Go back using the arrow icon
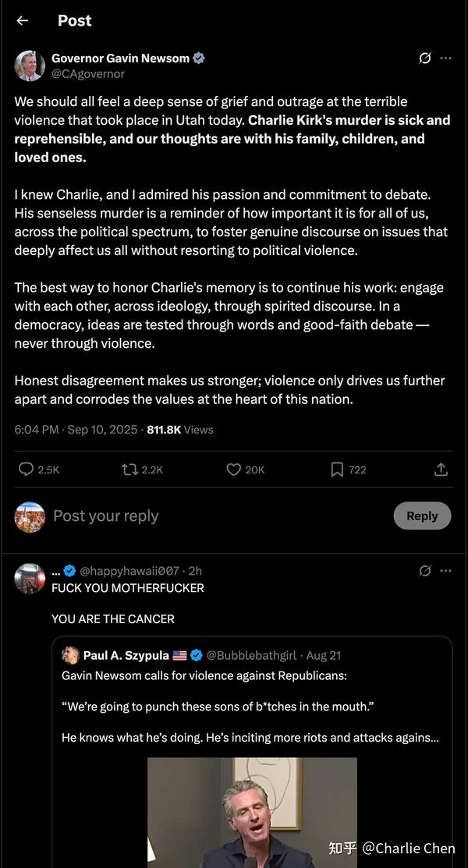468x868 pixels. [x=22, y=20]
